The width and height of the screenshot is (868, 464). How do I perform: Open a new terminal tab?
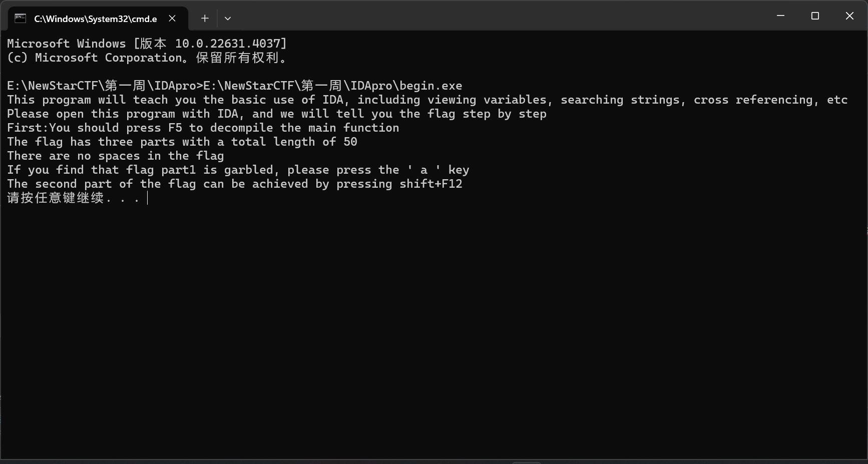tap(205, 19)
